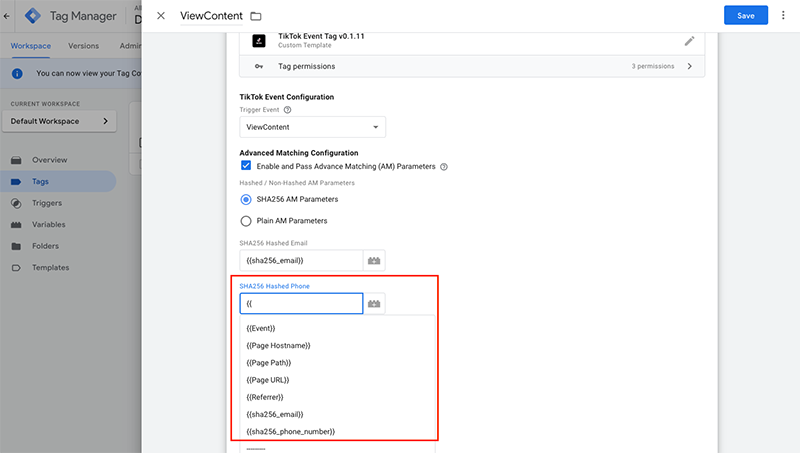800x453 pixels.
Task: Click the SHA256 Hashed Email input field
Action: pyautogui.click(x=300, y=260)
